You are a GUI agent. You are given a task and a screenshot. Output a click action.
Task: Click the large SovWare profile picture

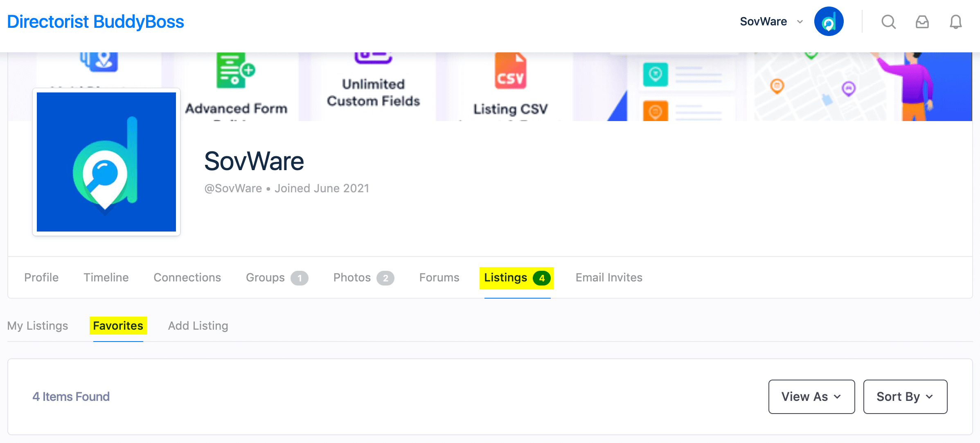point(106,162)
